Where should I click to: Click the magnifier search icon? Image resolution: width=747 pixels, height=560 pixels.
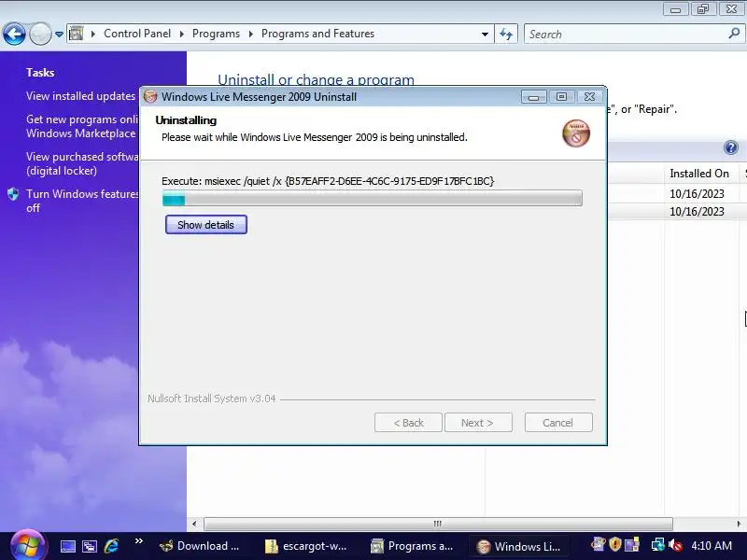pos(734,34)
